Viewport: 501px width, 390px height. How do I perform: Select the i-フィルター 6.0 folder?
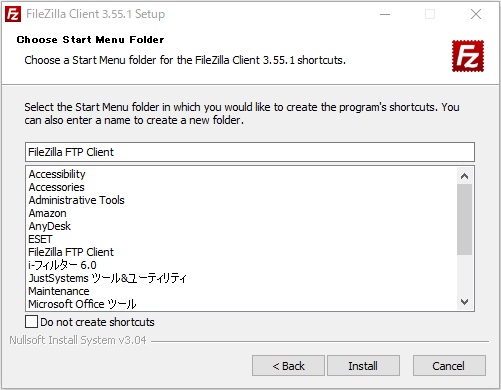click(x=62, y=265)
